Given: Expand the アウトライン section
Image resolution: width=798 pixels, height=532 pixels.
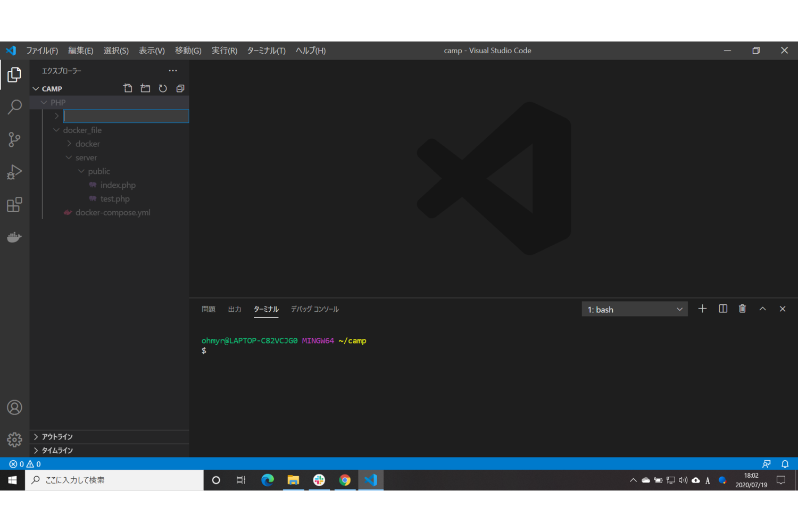Looking at the screenshot, I should click(57, 437).
